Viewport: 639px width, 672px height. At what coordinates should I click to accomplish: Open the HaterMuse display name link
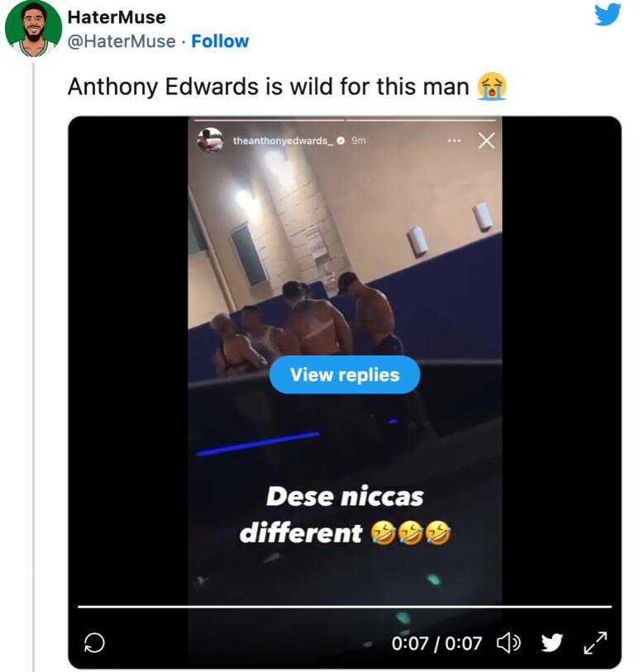point(116,17)
